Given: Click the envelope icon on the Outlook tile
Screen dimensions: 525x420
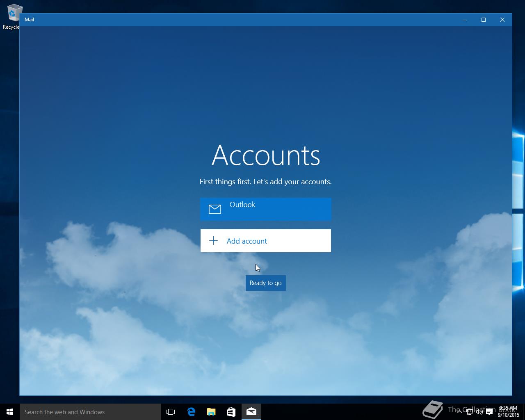Looking at the screenshot, I should tap(215, 209).
